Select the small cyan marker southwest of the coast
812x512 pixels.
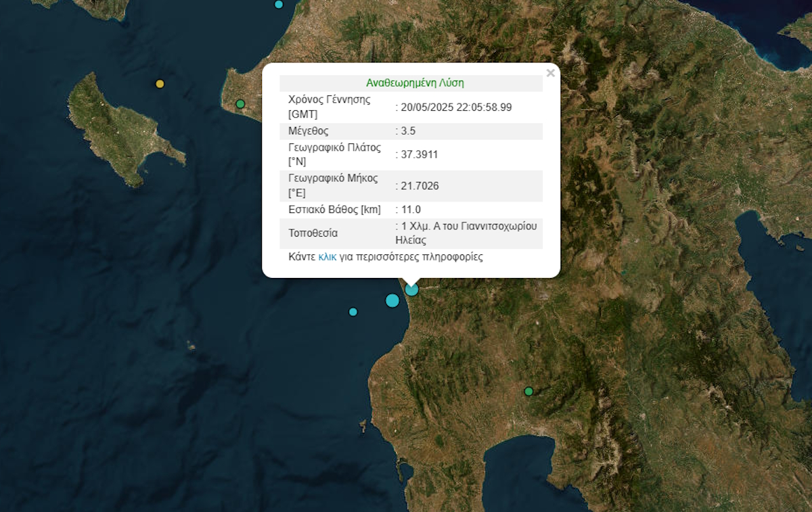353,312
